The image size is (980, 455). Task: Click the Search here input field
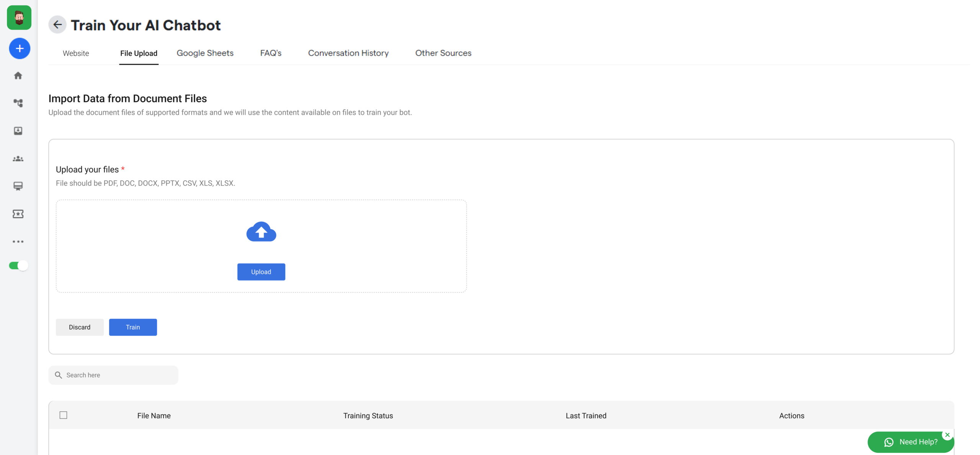tap(113, 375)
